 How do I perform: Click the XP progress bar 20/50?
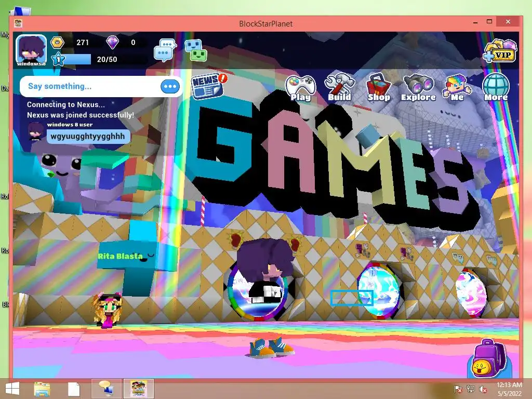[x=100, y=59]
